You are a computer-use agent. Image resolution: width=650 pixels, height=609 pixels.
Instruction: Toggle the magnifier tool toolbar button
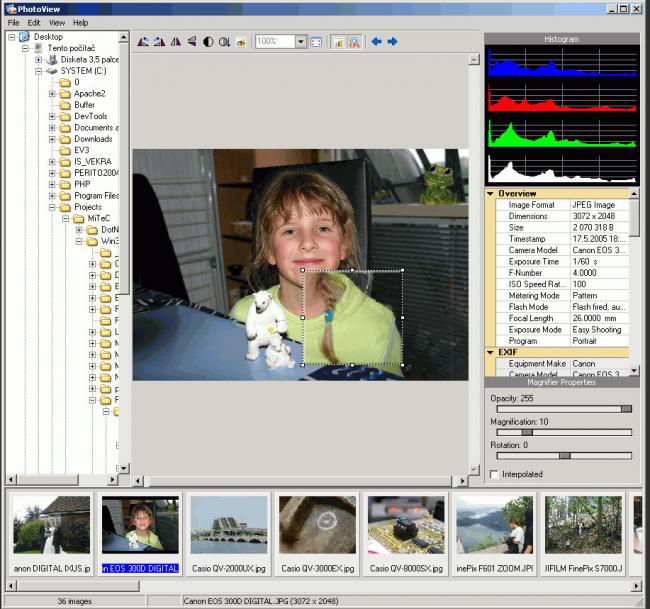coord(354,42)
